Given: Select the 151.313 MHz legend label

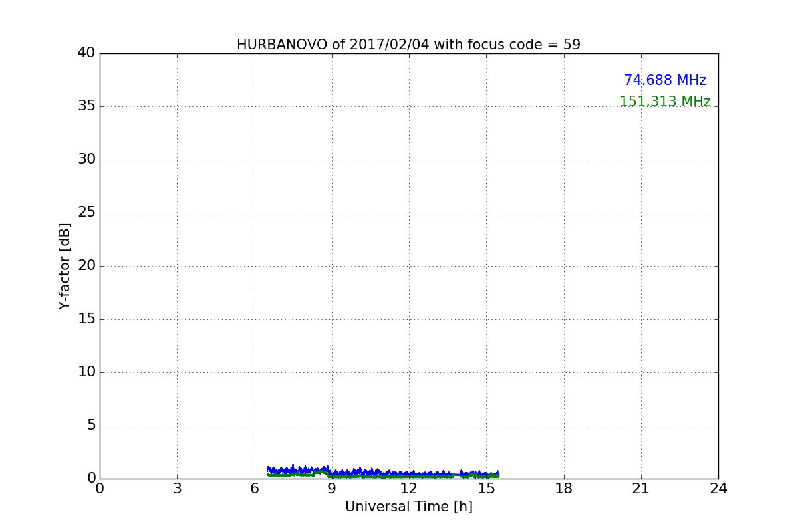Looking at the screenshot, I should [x=665, y=102].
